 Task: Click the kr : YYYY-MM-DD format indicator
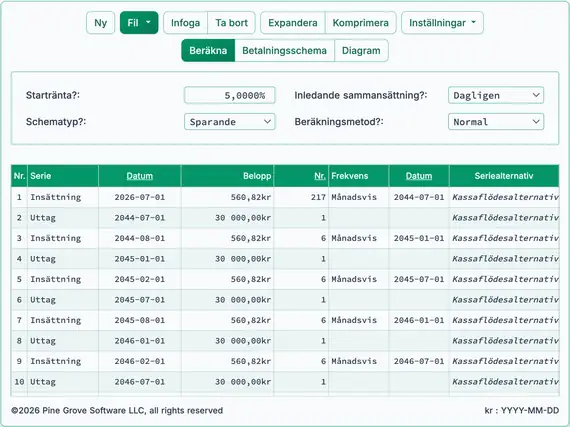[x=522, y=411]
